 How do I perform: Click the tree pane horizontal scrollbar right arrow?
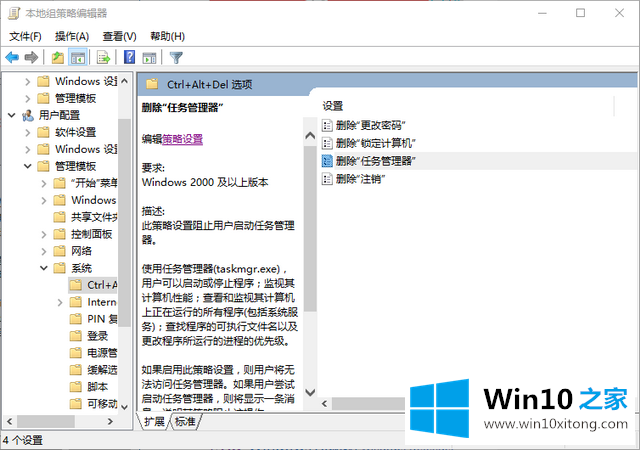pyautogui.click(x=109, y=422)
